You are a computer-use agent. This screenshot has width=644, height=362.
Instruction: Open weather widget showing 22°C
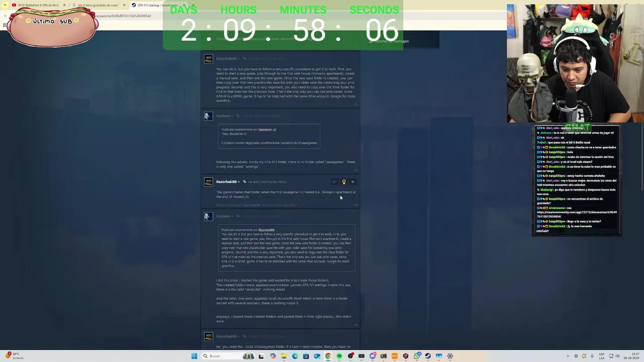tap(15, 355)
